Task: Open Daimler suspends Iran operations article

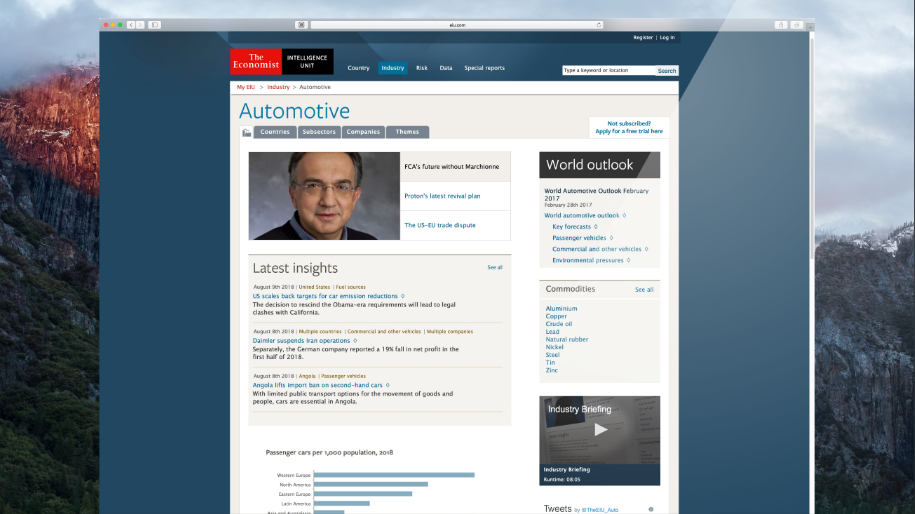Action: (x=301, y=341)
